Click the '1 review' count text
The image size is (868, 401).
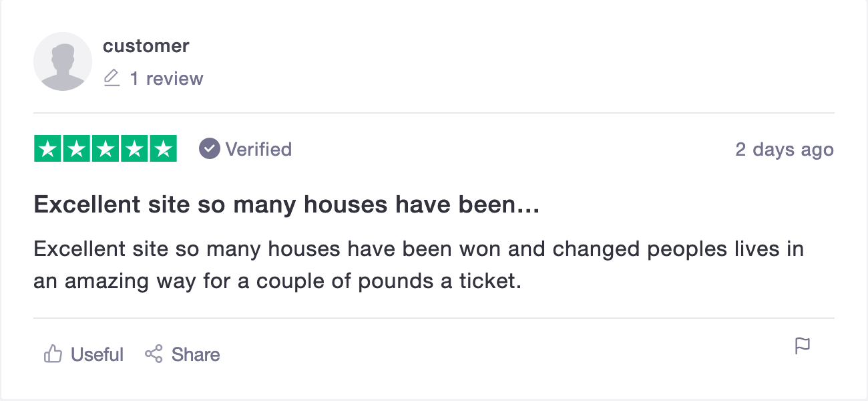click(x=166, y=79)
